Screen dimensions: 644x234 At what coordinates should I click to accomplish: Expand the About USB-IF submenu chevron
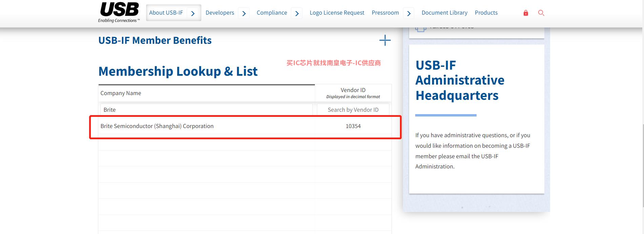(x=193, y=13)
